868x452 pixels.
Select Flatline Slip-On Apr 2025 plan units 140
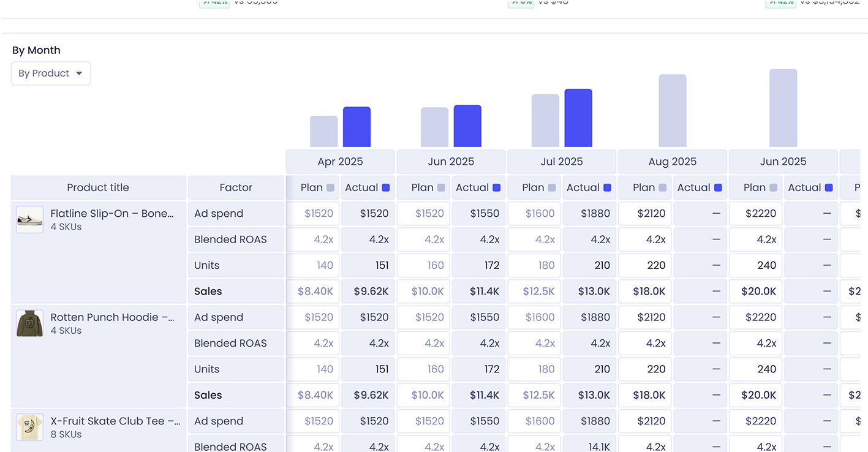[312, 265]
